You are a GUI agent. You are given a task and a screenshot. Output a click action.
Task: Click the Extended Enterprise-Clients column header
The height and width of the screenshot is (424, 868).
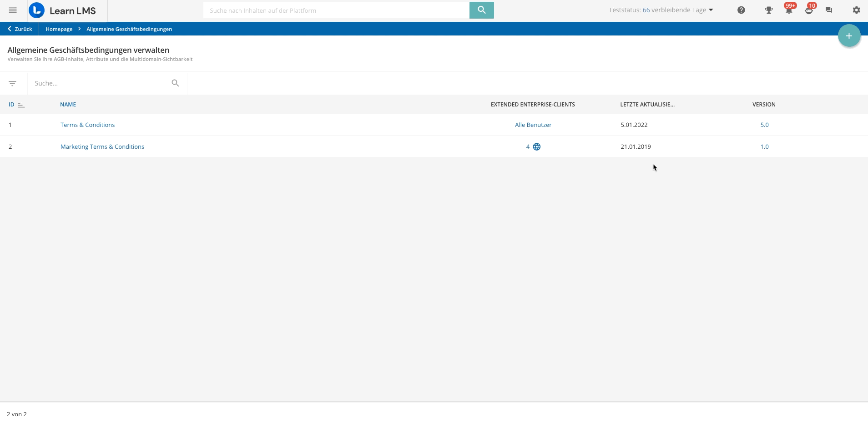[x=533, y=104]
